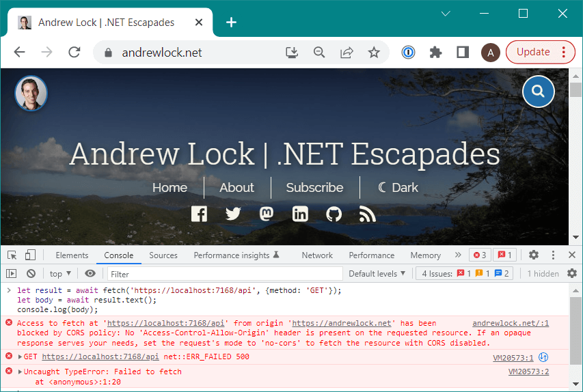Open the https://andrewlock.net origin link in the CORS error
The image size is (583, 392).
[342, 323]
